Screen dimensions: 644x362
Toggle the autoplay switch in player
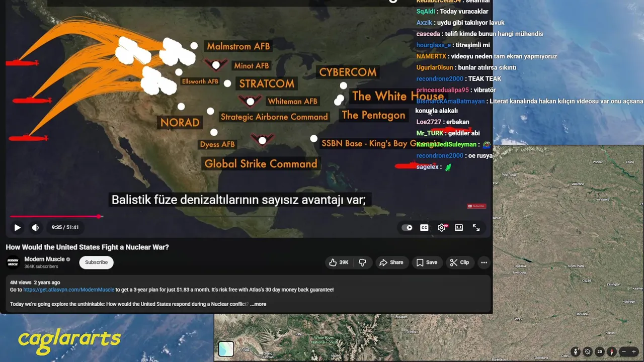click(x=407, y=228)
